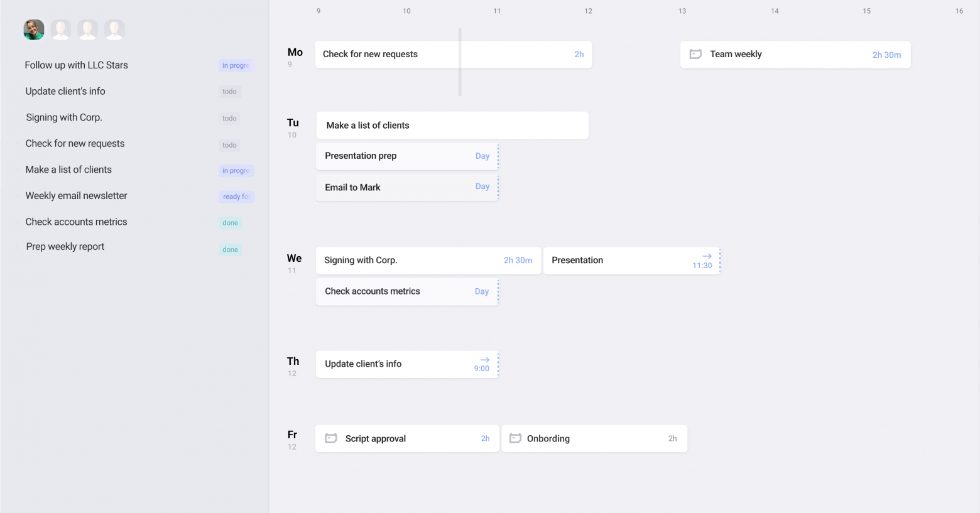Select Monday row label in the schedule
This screenshot has height=513, width=980.
point(295,53)
